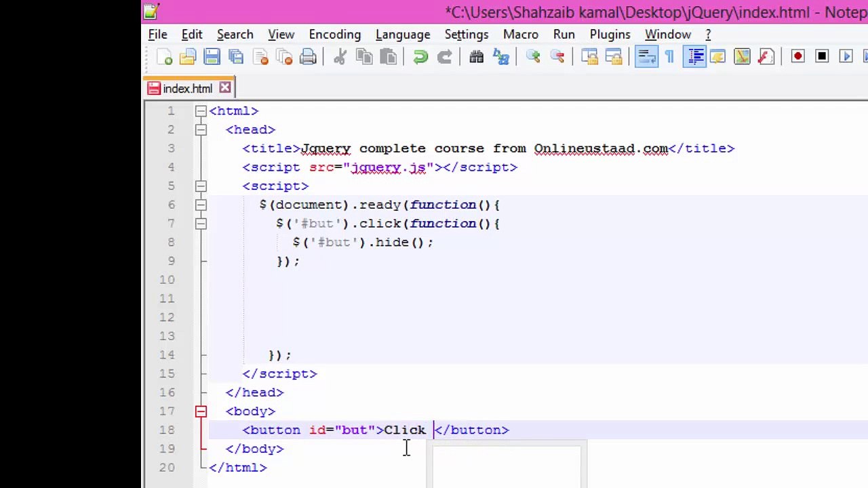This screenshot has height=488, width=868.
Task: Open the View menu
Action: click(281, 35)
